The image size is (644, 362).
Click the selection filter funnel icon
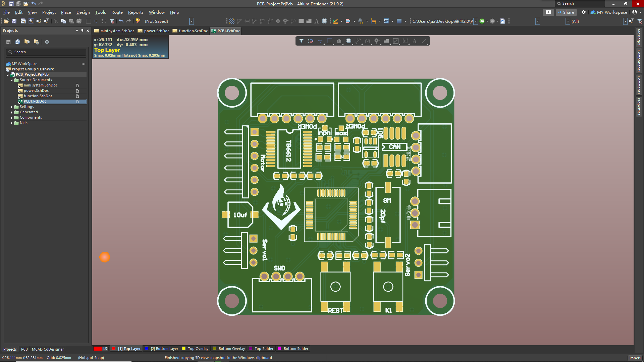tap(301, 41)
